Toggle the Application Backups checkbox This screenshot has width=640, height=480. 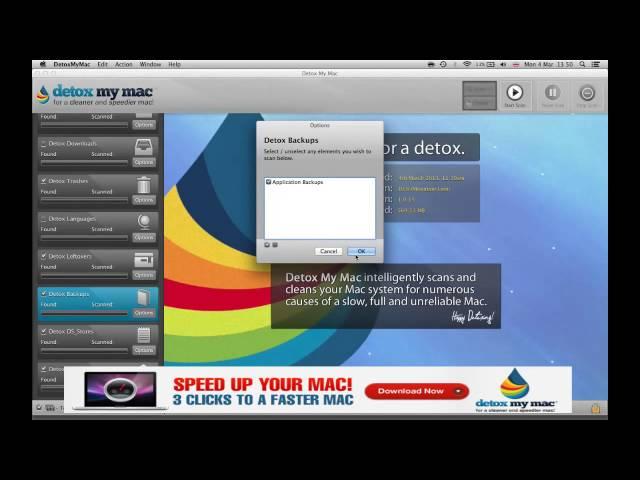269,182
